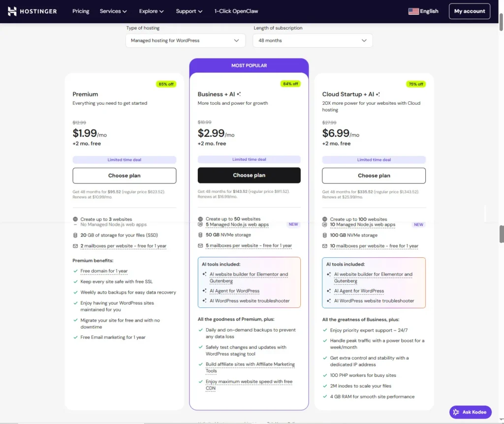Click NEW badge beside 10 Managed Node.js web apps
Image resolution: width=504 pixels, height=424 pixels.
[418, 224]
